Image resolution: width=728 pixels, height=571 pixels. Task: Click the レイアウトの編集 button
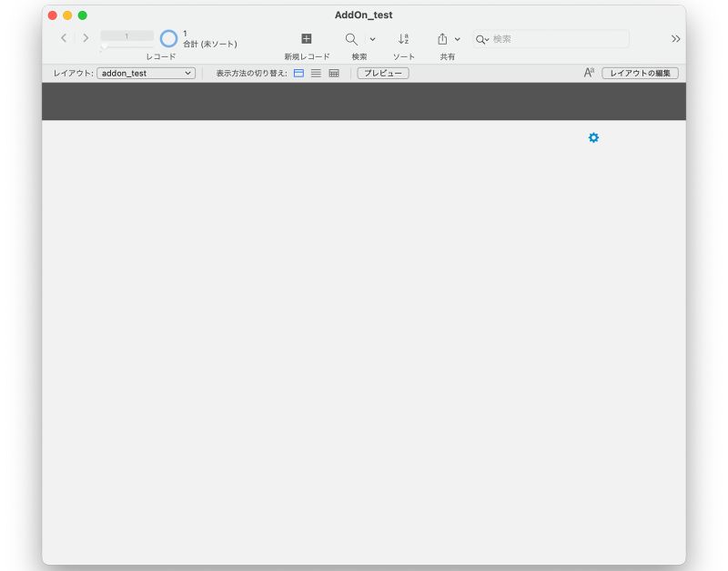click(640, 74)
